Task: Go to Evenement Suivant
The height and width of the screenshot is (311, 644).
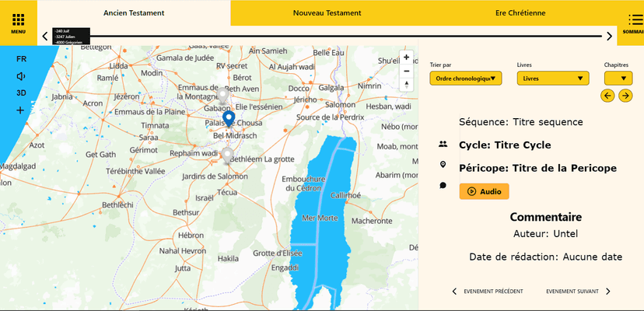Action: tap(578, 292)
